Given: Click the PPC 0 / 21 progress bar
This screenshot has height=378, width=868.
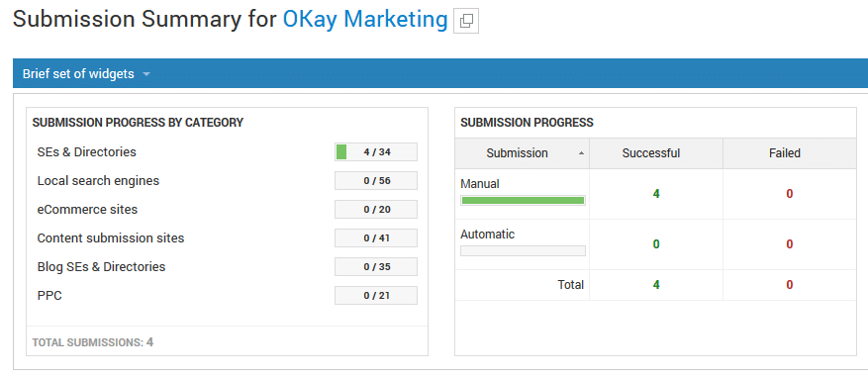Looking at the screenshot, I should pos(376,296).
